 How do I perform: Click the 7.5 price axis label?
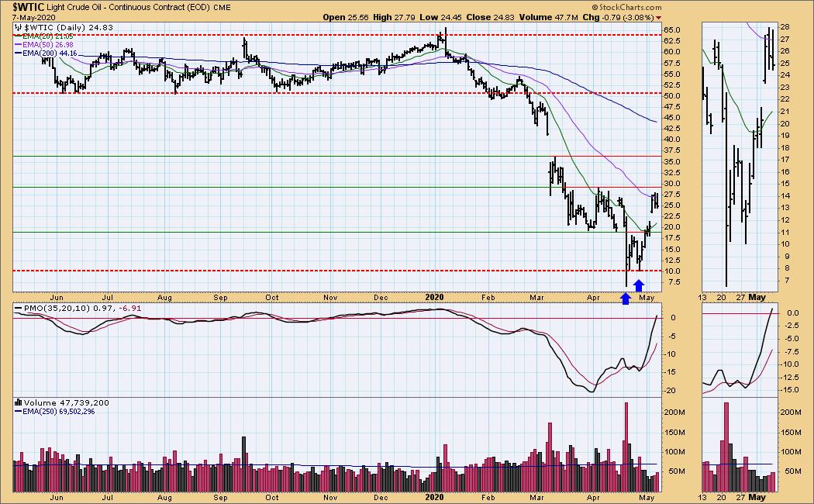(x=674, y=281)
